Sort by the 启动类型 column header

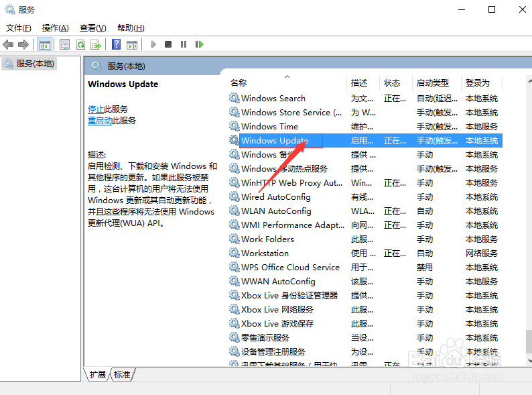437,83
